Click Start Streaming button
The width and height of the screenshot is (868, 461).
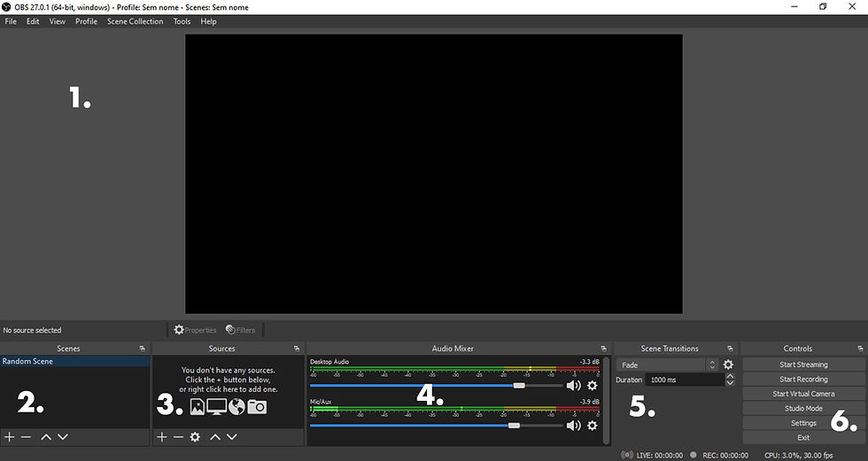pos(804,365)
